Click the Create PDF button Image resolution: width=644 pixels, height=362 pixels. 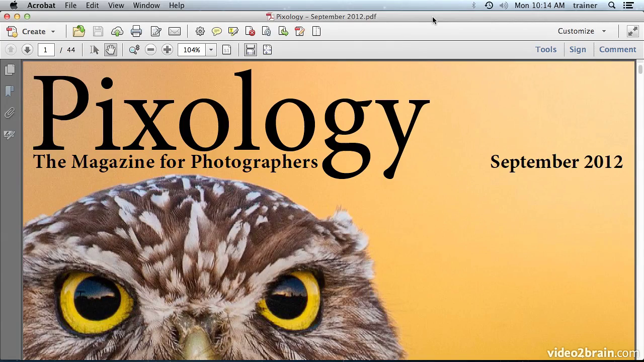(x=26, y=31)
